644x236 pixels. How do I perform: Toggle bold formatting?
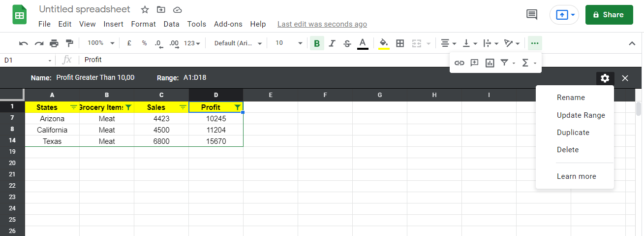tap(317, 43)
